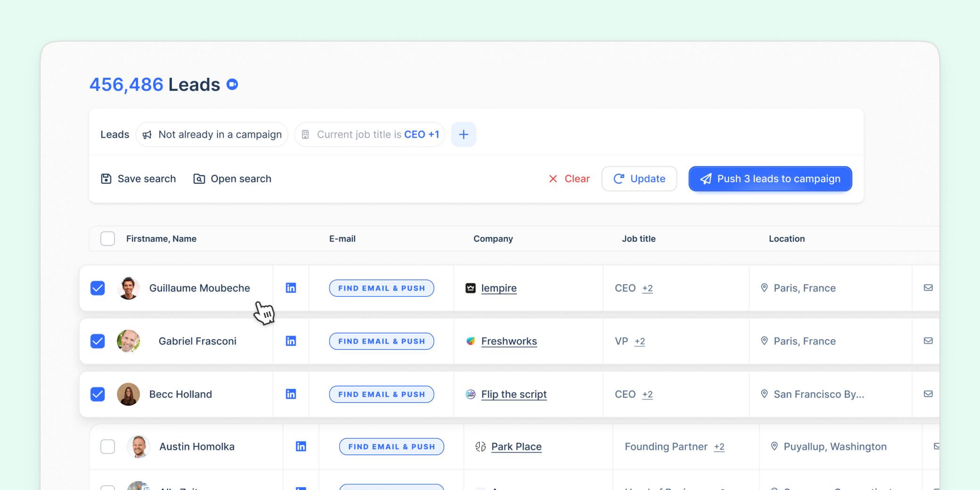Expand the +2 next to Founding Partner
The height and width of the screenshot is (490, 980).
(x=719, y=447)
